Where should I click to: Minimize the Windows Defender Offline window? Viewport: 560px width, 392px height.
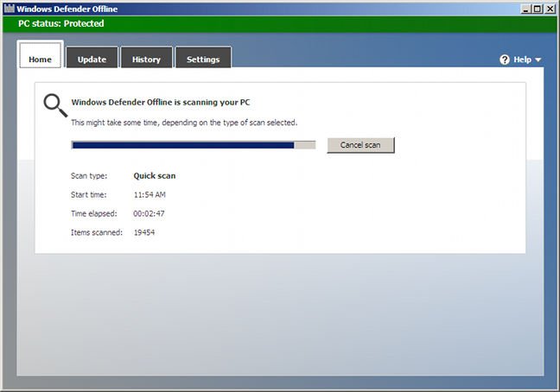(525, 9)
